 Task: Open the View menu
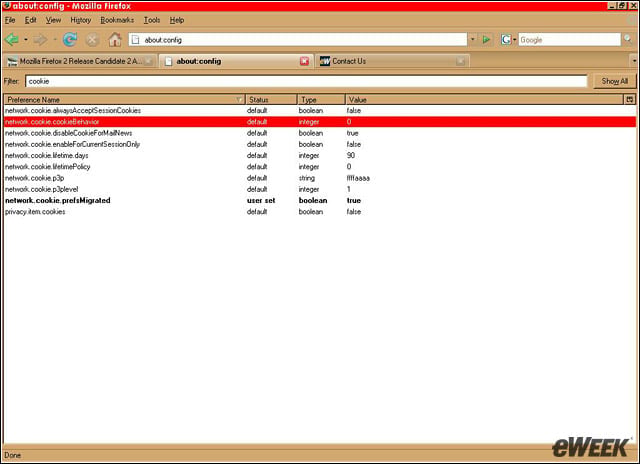(53, 20)
